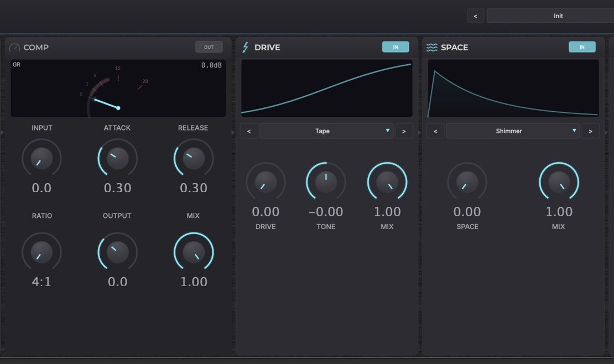Click the 4:1 ratio value
The height and width of the screenshot is (364, 614).
[41, 282]
